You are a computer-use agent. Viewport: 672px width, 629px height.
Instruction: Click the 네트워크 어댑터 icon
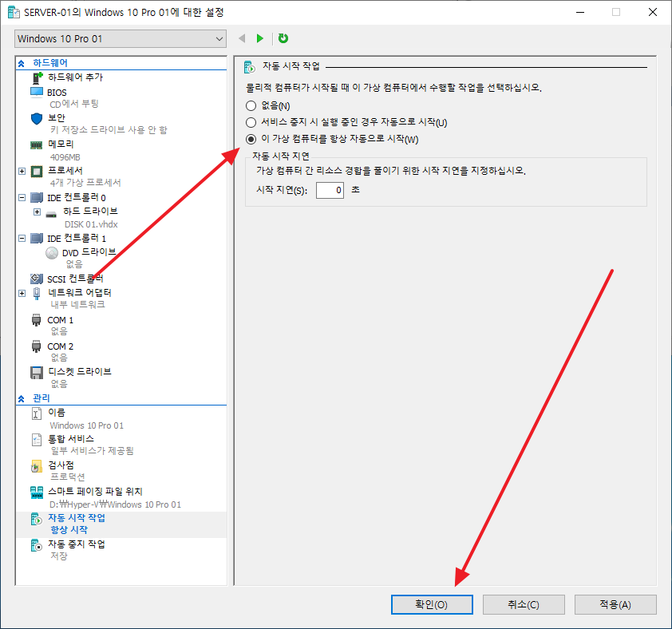pyautogui.click(x=37, y=293)
